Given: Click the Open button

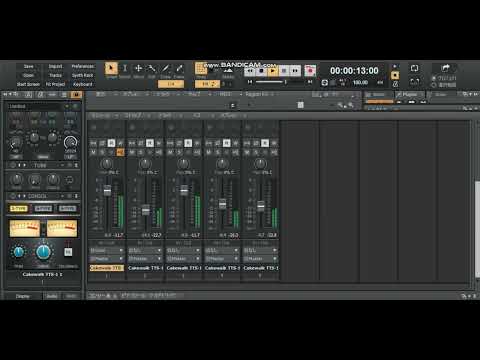Looking at the screenshot, I should [x=29, y=75].
